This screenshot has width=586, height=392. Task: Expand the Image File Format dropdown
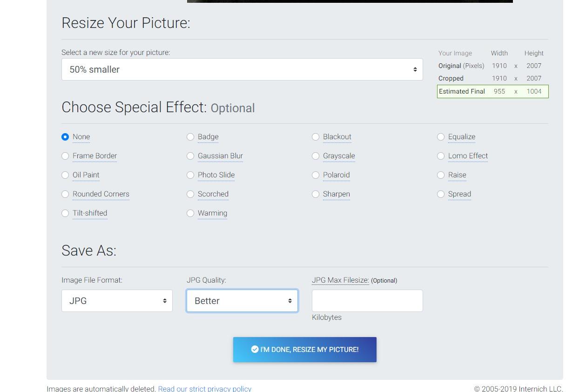coord(117,301)
